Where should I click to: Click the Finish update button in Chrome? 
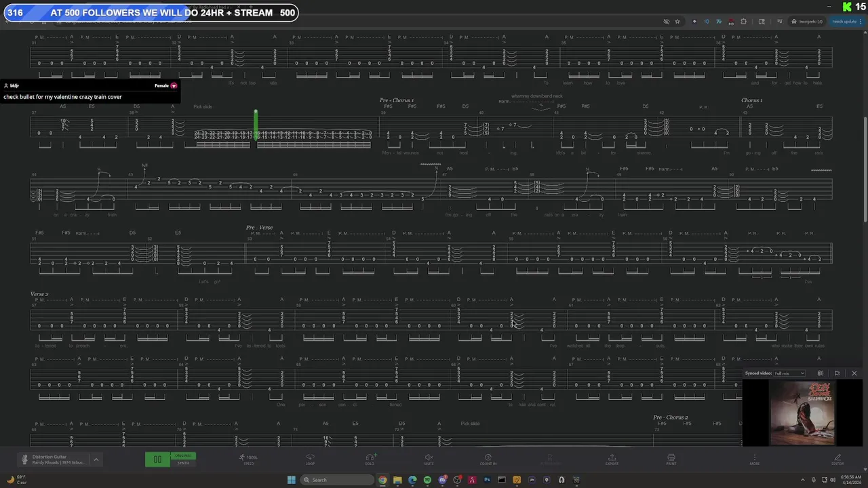click(846, 22)
